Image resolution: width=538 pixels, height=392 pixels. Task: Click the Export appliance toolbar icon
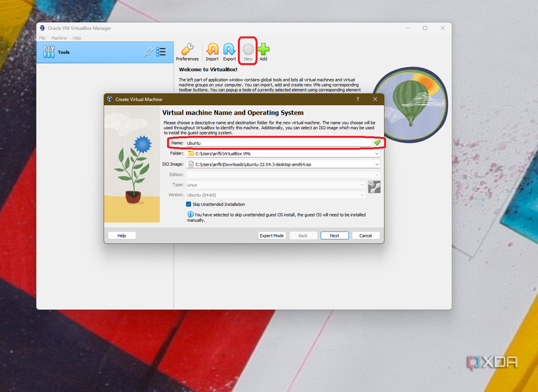pyautogui.click(x=229, y=52)
